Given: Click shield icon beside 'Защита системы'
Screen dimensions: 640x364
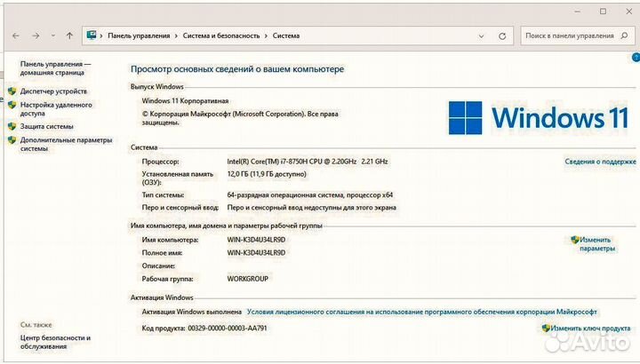Looking at the screenshot, I should coord(12,126).
